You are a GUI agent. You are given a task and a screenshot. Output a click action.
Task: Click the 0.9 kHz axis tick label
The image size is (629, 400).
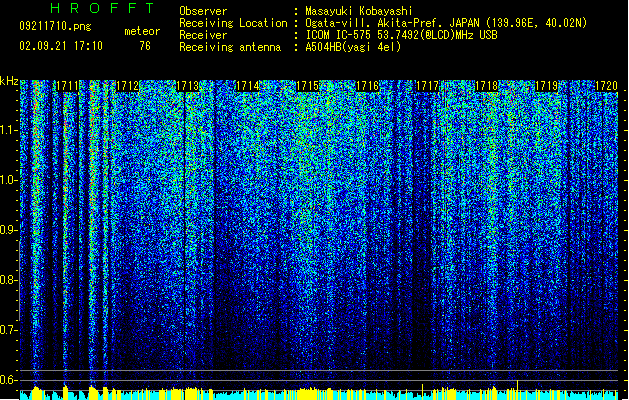[8, 230]
